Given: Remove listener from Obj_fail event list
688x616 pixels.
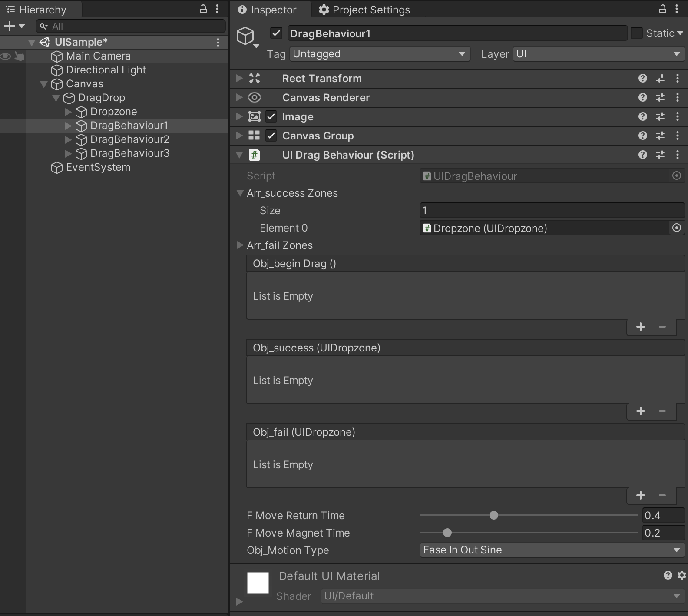Looking at the screenshot, I should [x=662, y=495].
